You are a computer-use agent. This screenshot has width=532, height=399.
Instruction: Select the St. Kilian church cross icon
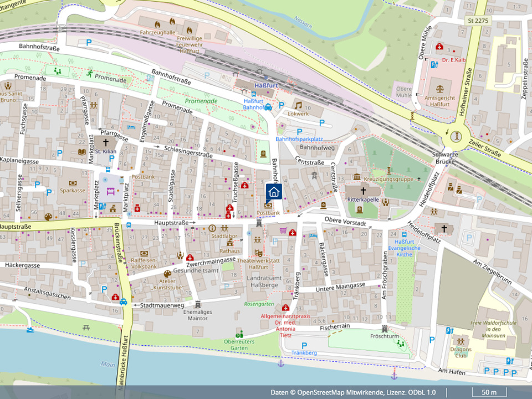[x=105, y=142]
